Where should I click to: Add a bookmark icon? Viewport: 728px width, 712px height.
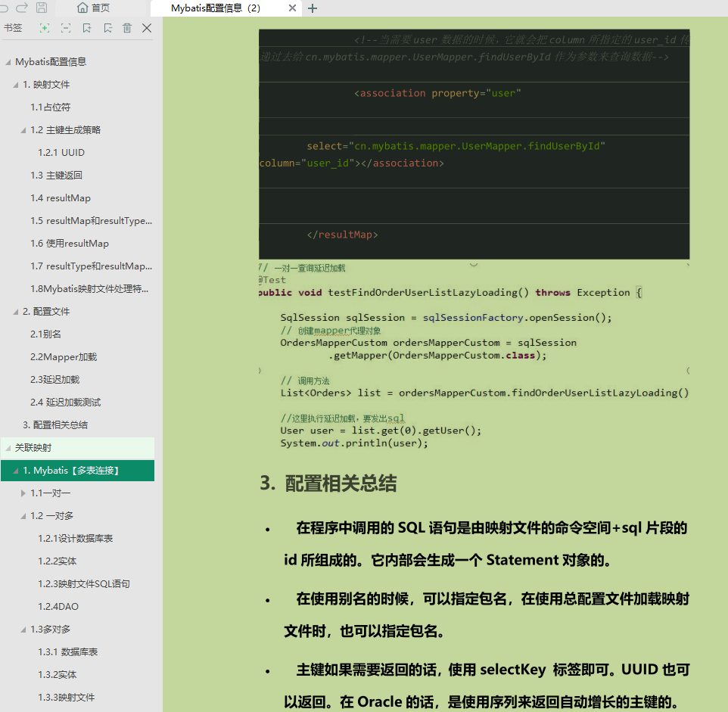87,28
